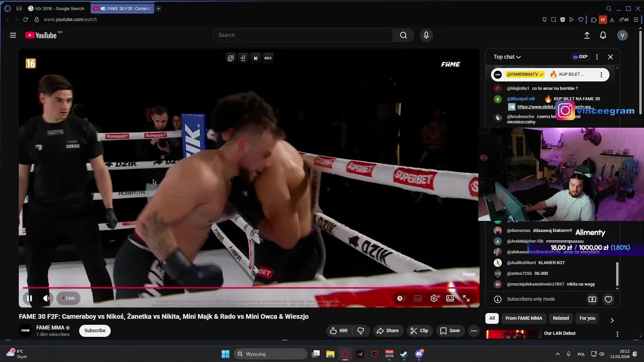This screenshot has height=362, width=644.
Task: Subscribe to FAME MMA
Action: [95, 330]
